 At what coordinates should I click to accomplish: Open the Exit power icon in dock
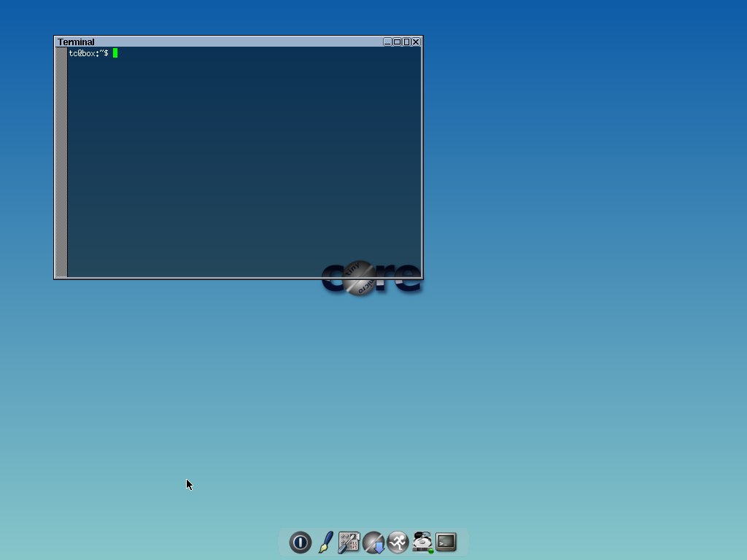300,542
